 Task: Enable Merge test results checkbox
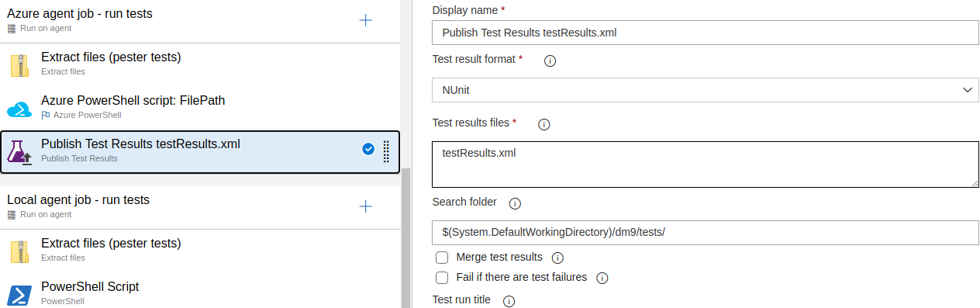(442, 258)
